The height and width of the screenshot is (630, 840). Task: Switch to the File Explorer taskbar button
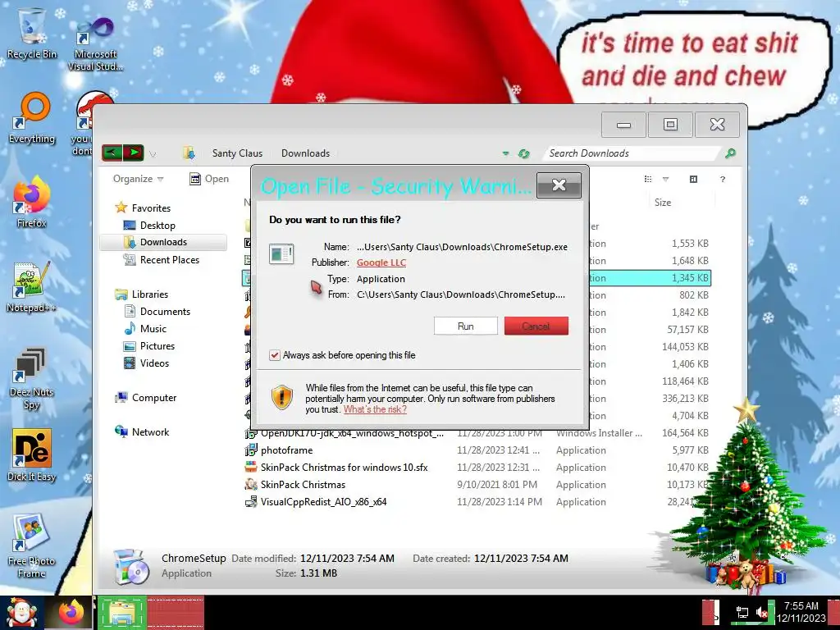point(122,612)
